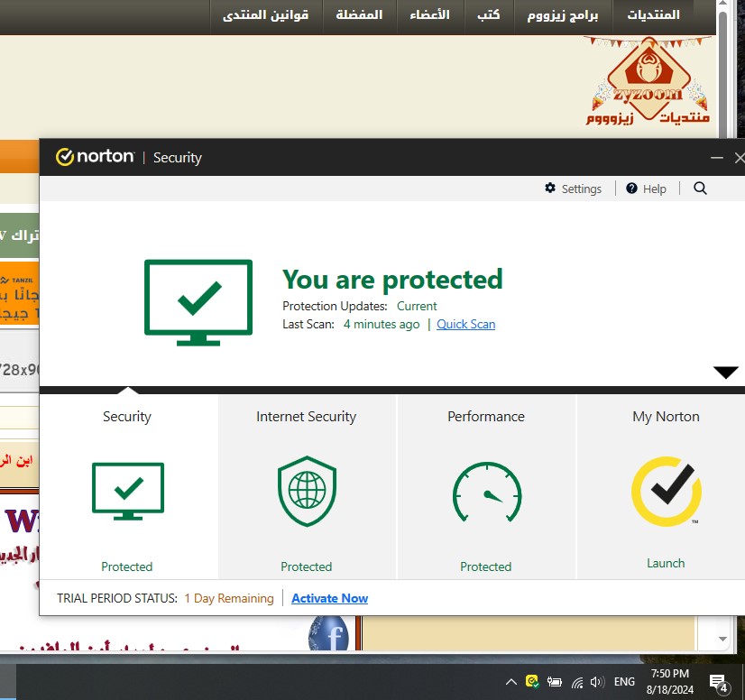Screen dimensions: 745x700
Task: Select the Security tab heading
Action: coord(127,416)
